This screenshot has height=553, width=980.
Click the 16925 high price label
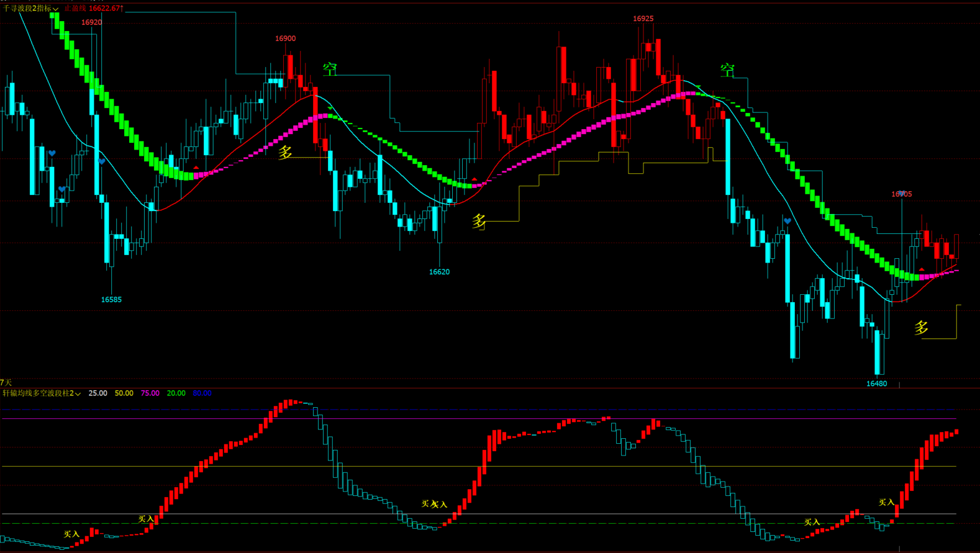click(x=643, y=19)
